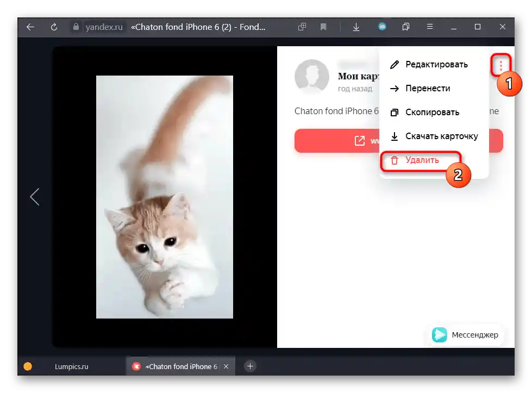Viewport: 532px width, 393px height.
Task: Maximize the browser window
Action: tap(477, 27)
